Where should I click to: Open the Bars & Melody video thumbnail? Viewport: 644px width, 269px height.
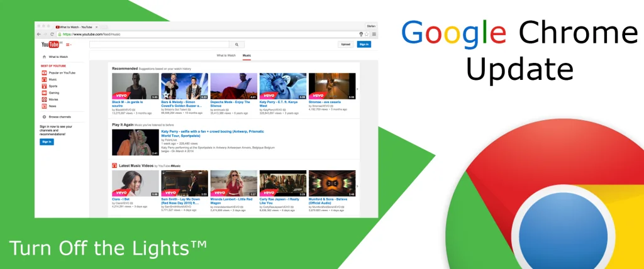coord(185,86)
